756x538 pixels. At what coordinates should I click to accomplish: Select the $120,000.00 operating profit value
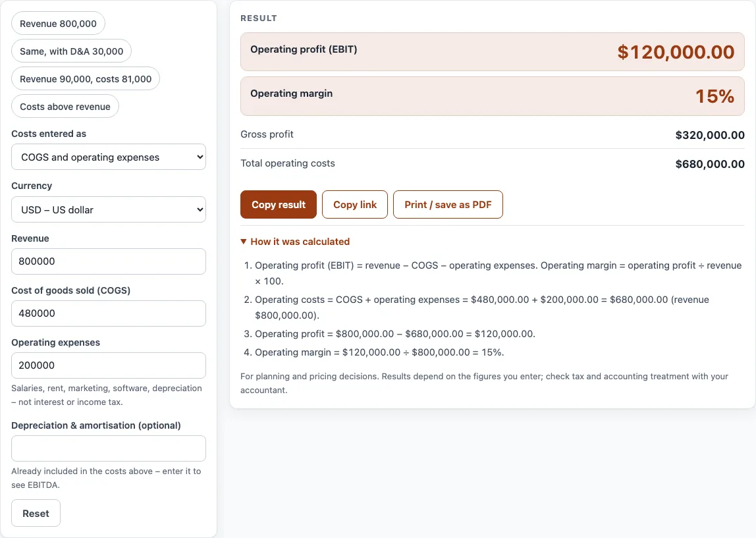[676, 52]
